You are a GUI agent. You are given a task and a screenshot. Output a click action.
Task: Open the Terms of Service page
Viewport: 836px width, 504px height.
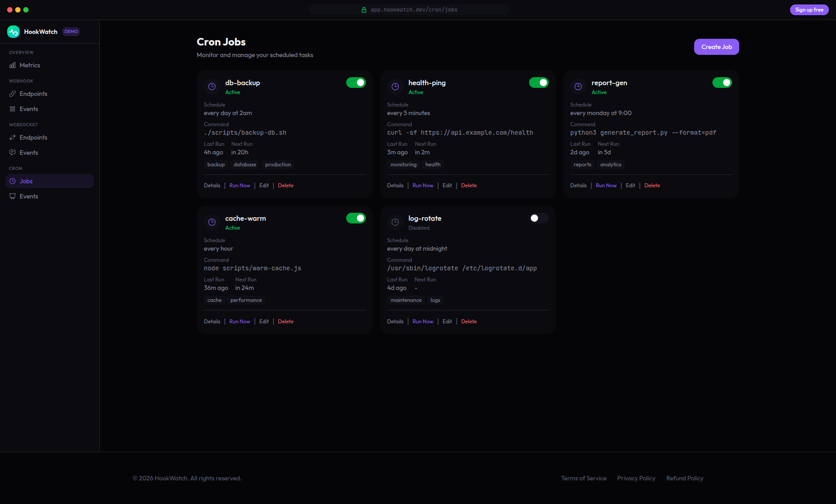coord(584,478)
